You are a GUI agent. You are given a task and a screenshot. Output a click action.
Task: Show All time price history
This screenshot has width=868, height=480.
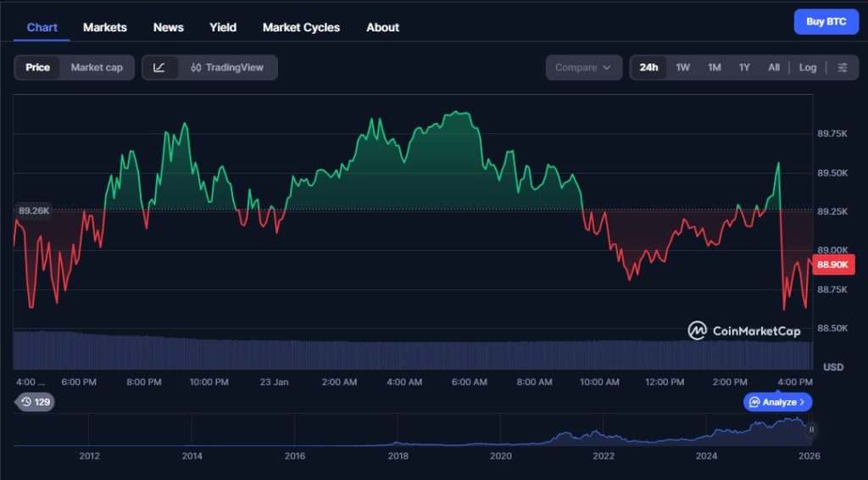[x=773, y=68]
